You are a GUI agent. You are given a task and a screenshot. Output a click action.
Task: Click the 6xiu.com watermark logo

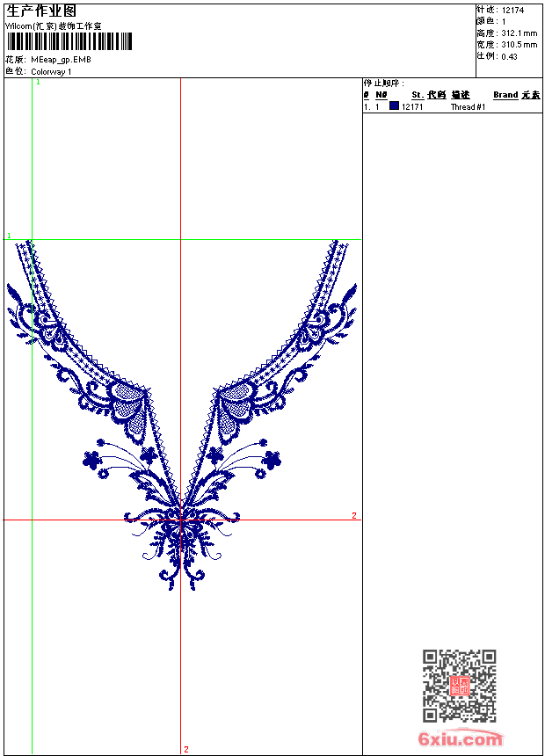[x=460, y=739]
